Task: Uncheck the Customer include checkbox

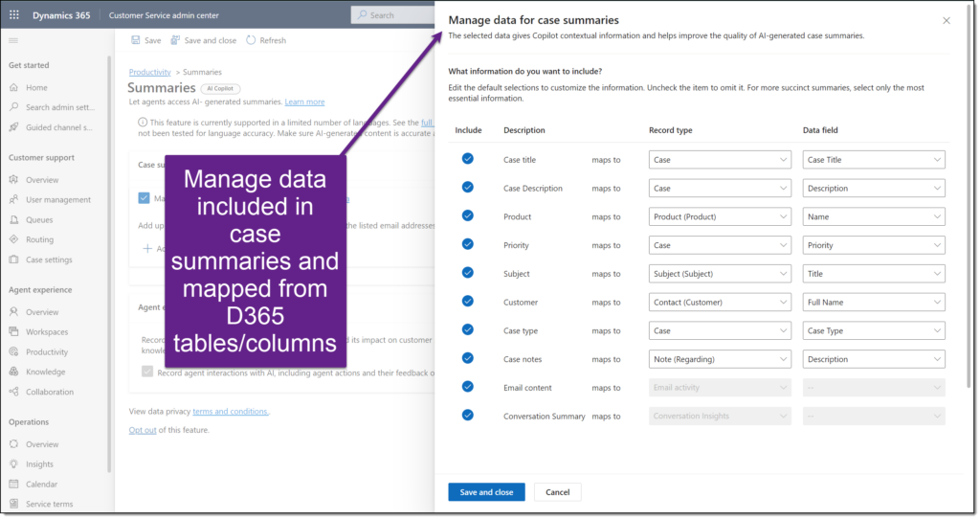Action: (x=467, y=302)
